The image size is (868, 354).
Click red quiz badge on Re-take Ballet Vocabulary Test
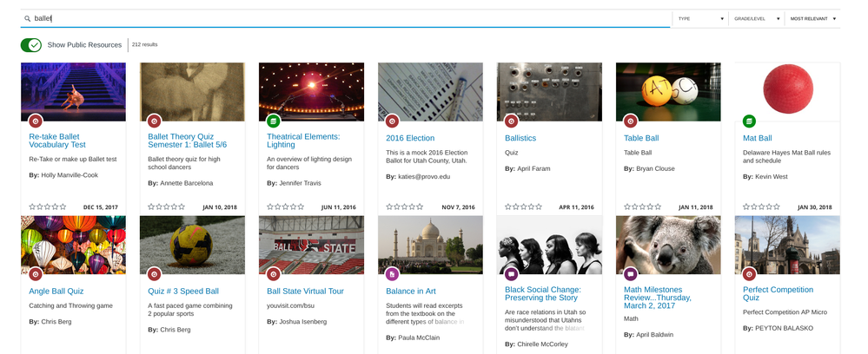[x=36, y=121]
